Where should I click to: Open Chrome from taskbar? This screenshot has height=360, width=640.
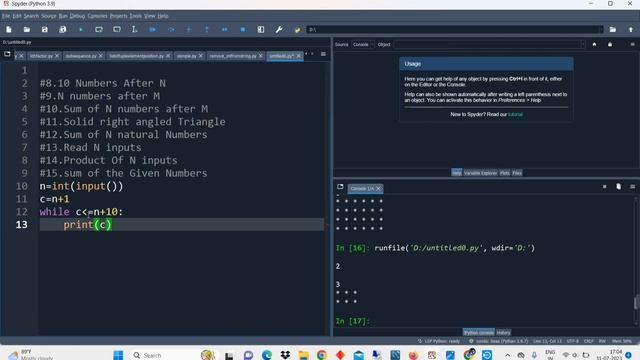[322, 355]
